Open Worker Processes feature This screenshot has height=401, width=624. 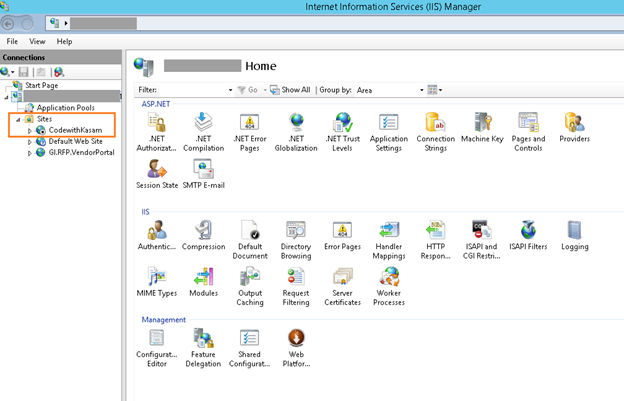(x=389, y=286)
